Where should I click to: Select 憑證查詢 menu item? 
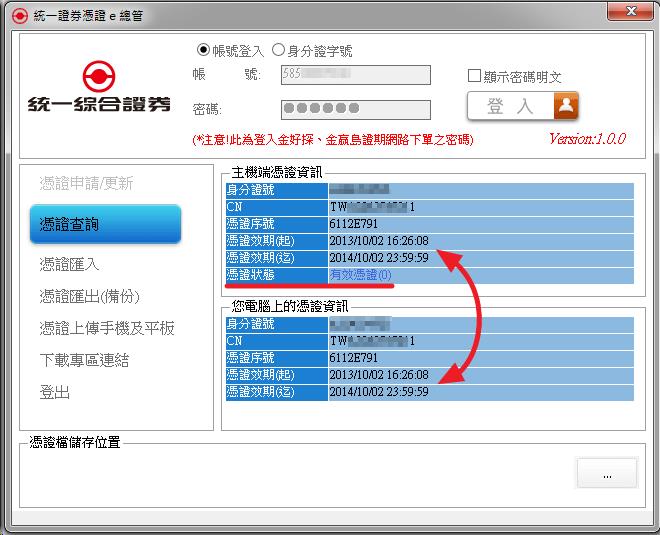[106, 224]
